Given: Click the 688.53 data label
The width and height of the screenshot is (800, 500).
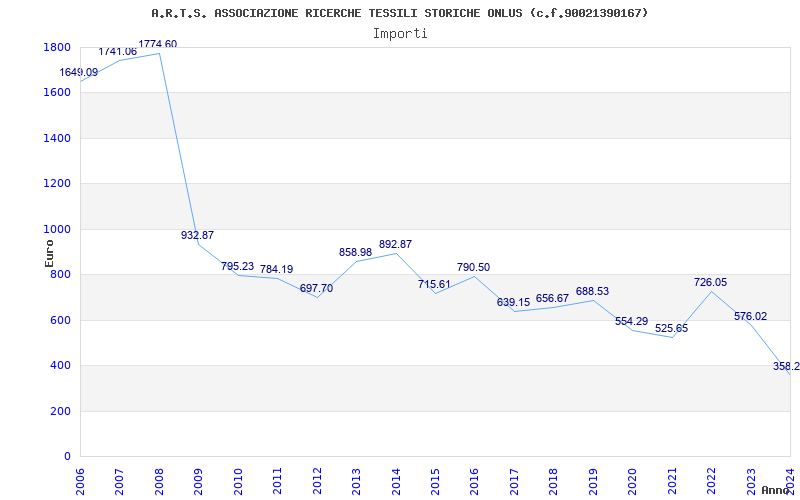Looking at the screenshot, I should [x=592, y=292].
